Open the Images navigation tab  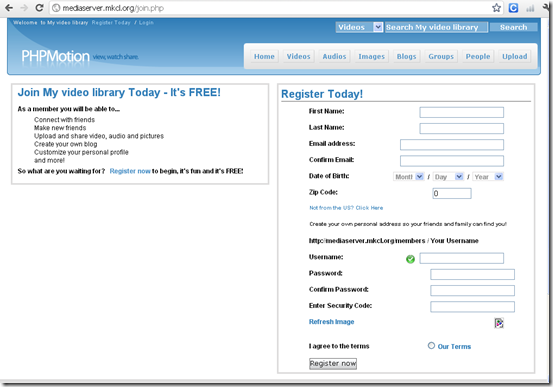[x=371, y=56]
